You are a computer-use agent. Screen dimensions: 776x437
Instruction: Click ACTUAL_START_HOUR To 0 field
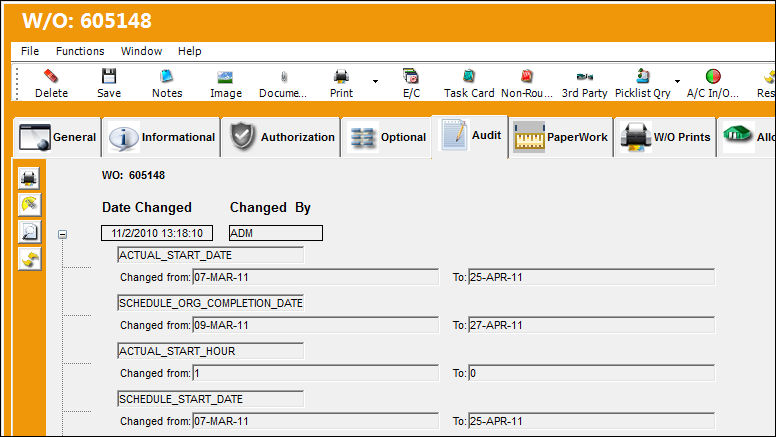591,373
